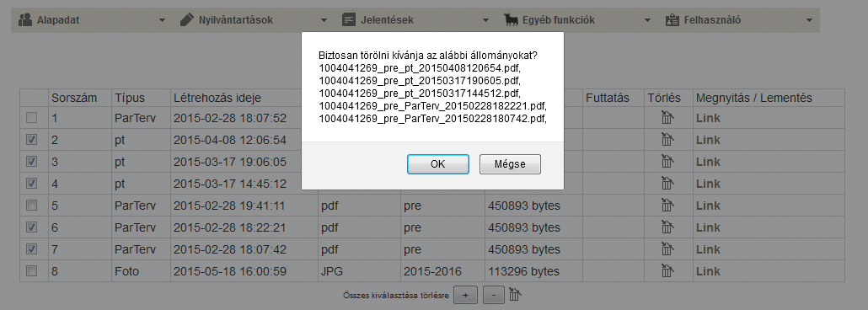Expand the Felhasználó dropdown arrow
The width and height of the screenshot is (868, 310).
tap(809, 20)
